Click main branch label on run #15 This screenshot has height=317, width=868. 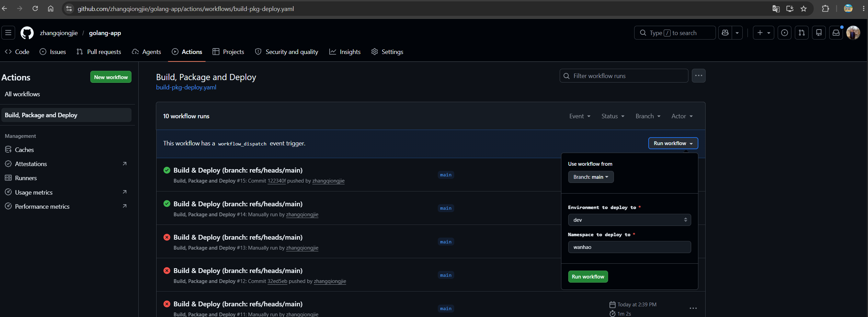click(446, 175)
